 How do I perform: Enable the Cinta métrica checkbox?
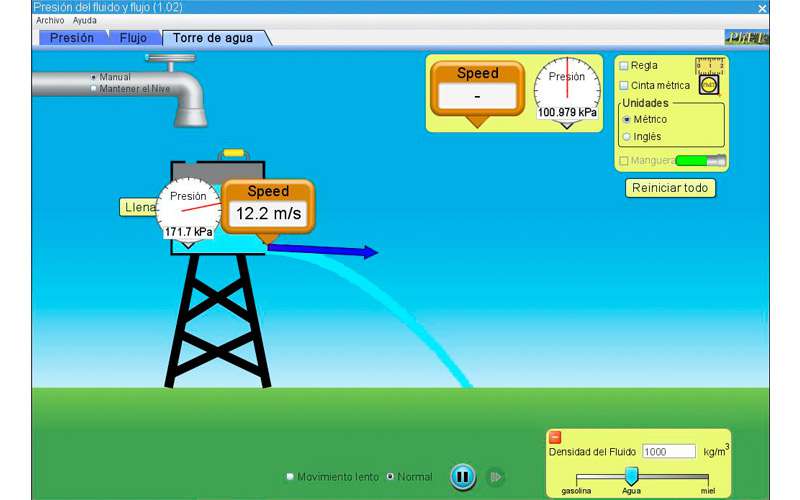pos(624,86)
